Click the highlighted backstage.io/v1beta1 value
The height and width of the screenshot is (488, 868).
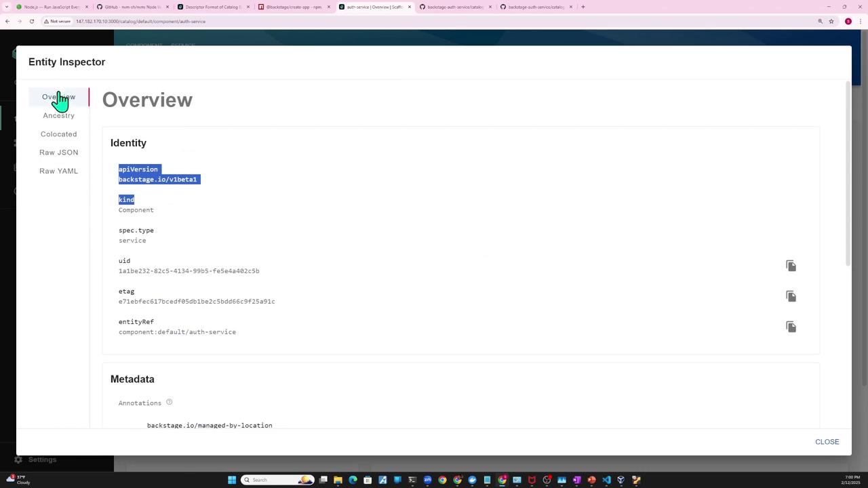click(x=157, y=180)
